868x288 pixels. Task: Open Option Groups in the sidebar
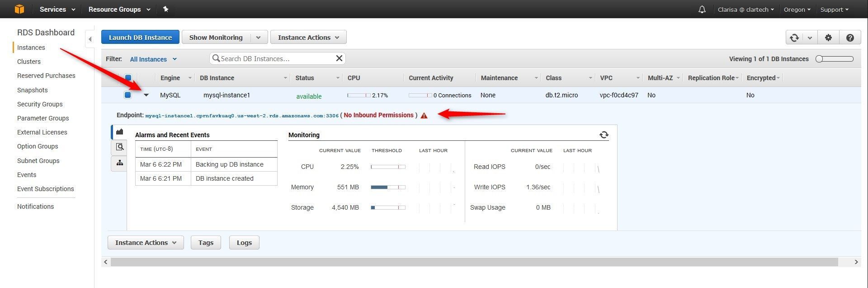coord(38,146)
